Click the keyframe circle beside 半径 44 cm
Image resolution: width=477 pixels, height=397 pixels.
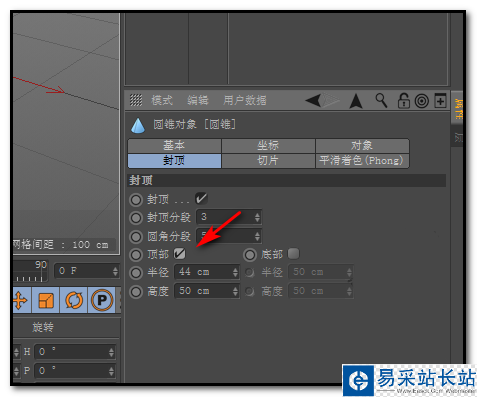136,273
